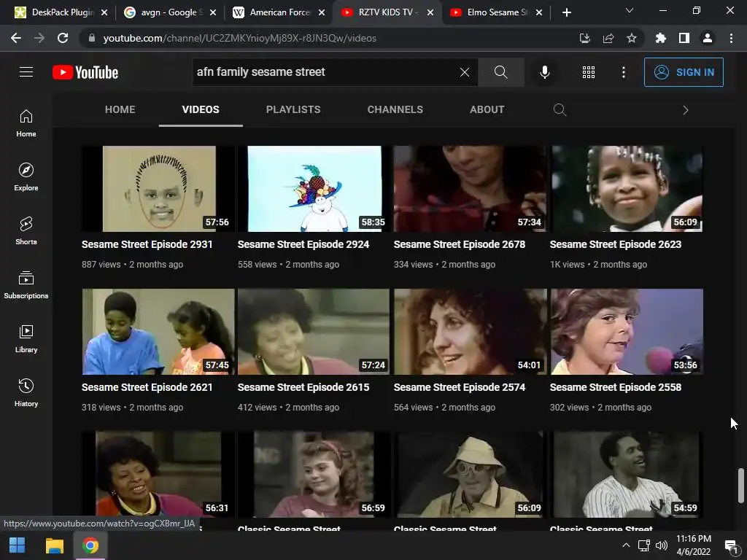Toggle the Chrome side panel
Viewport: 747px width, 560px height.
(x=684, y=38)
